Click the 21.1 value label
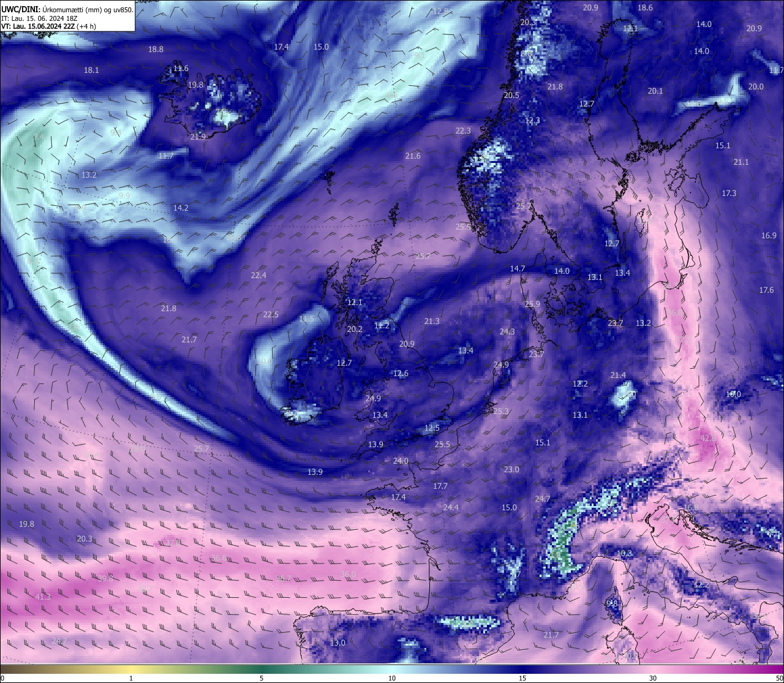This screenshot has height=683, width=784. 741,162
